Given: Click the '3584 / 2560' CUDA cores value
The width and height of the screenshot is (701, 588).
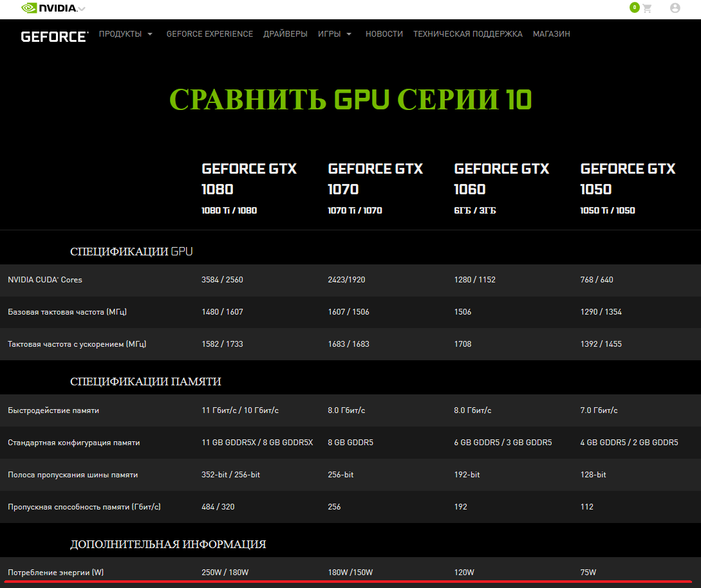Looking at the screenshot, I should pos(222,280).
